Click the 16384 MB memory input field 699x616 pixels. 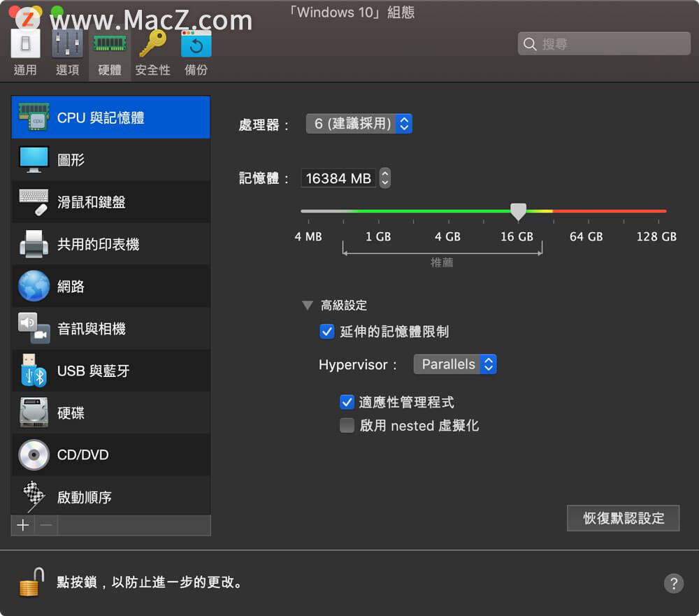tap(338, 178)
